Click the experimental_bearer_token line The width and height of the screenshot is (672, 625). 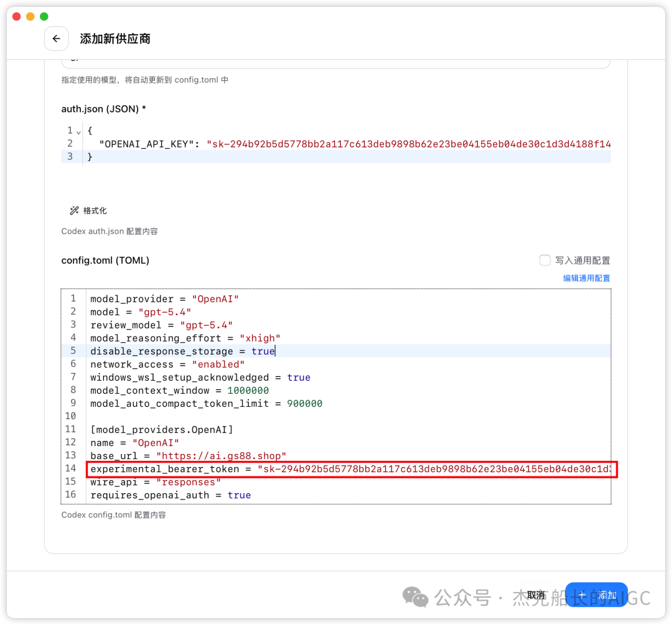coord(352,469)
